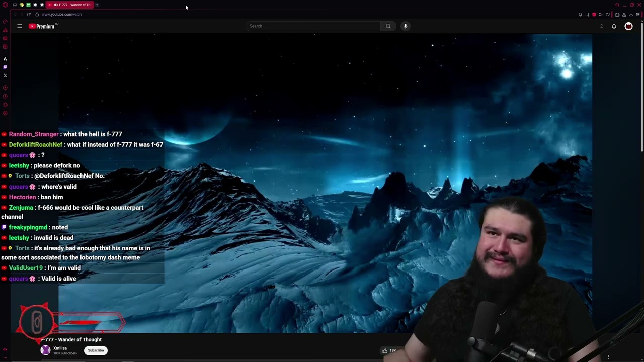Toggle the red shield ad blocker icon

(594, 14)
